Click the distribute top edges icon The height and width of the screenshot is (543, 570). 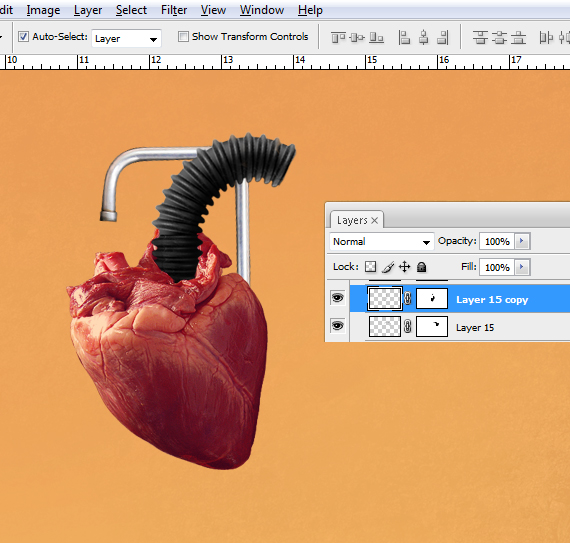(x=480, y=37)
